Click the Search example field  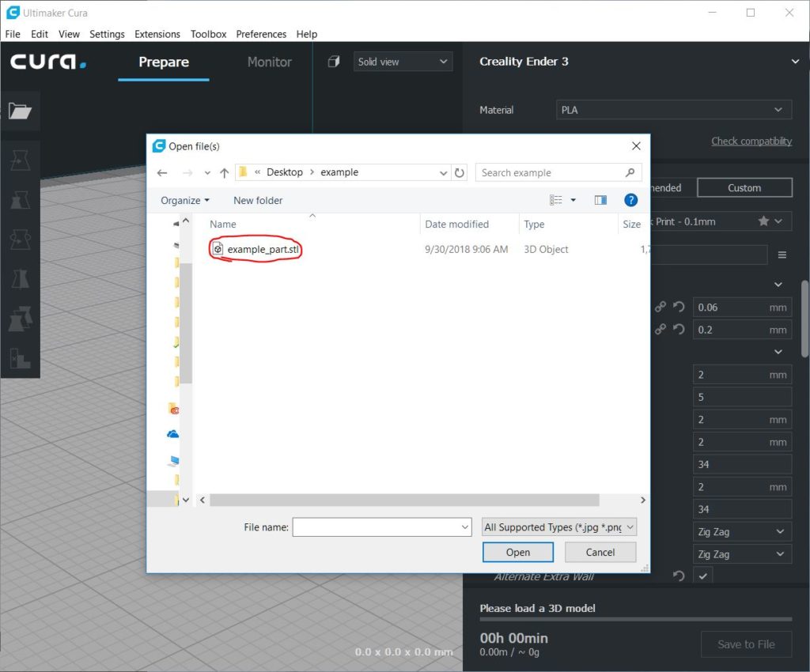pyautogui.click(x=558, y=172)
